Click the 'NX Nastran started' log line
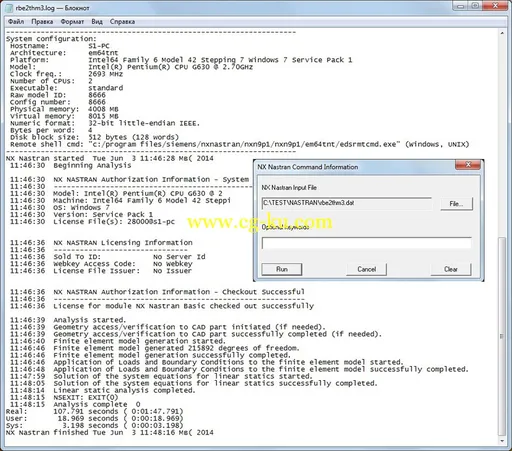The height and width of the screenshot is (451, 512). pos(110,158)
